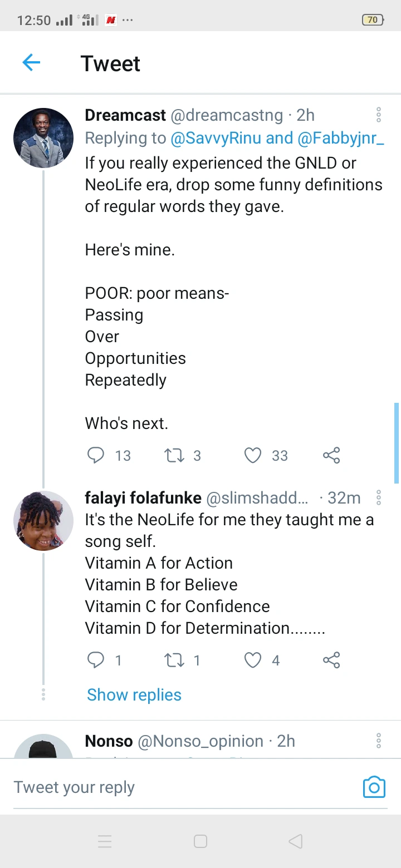
Task: View Dreamcast's profile picture
Action: coord(43,138)
